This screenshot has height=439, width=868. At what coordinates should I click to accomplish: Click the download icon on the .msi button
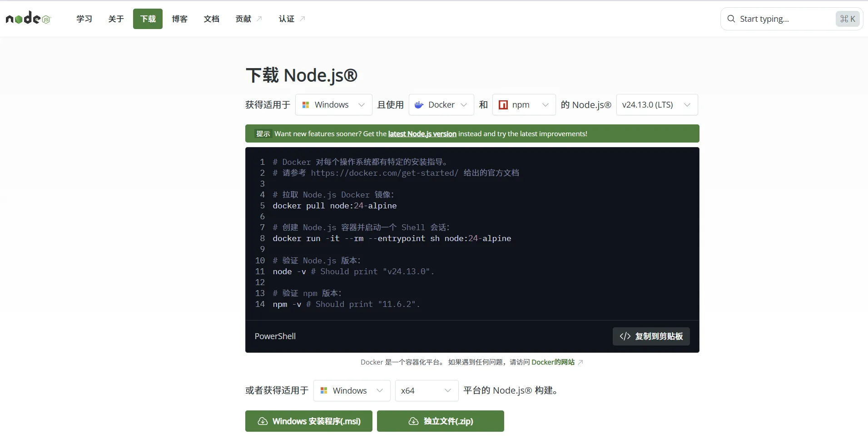262,421
